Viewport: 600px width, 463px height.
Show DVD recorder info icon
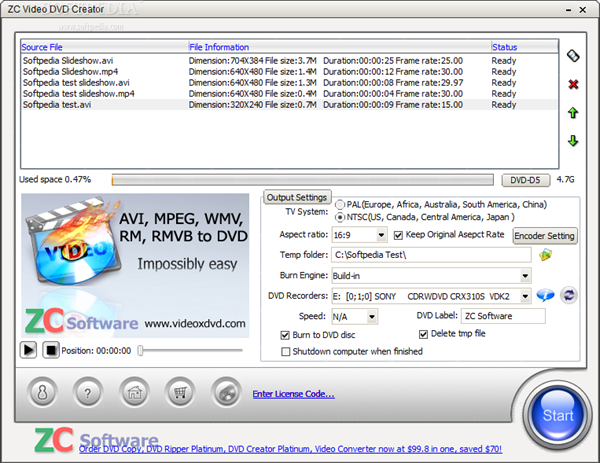click(545, 295)
